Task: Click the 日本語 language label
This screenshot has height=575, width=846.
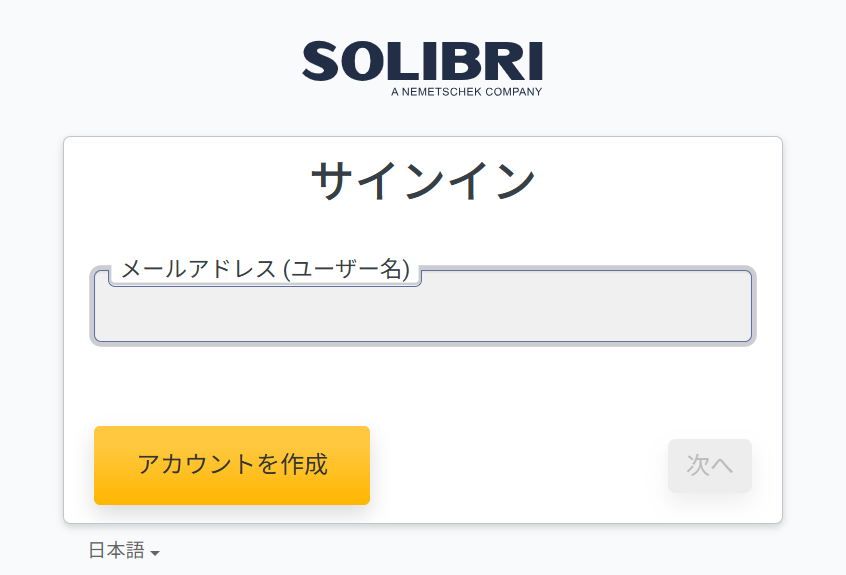Action: [117, 550]
